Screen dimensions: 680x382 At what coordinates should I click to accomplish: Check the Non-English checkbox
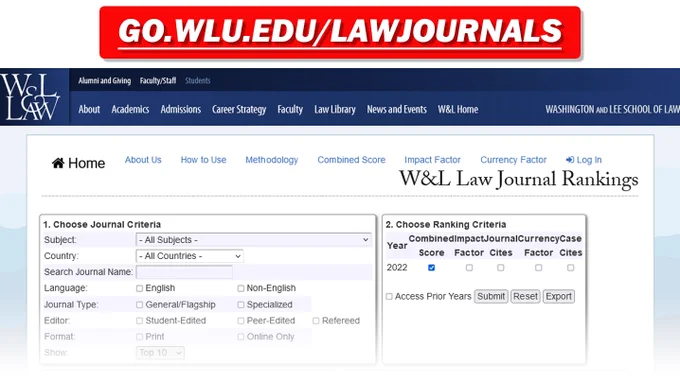click(241, 288)
